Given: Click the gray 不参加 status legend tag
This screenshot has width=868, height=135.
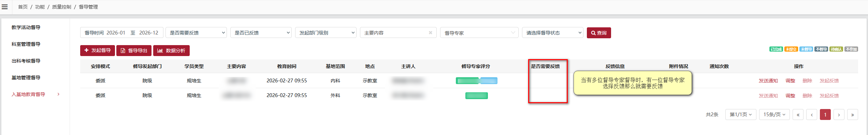Looking at the screenshot, I should [851, 49].
